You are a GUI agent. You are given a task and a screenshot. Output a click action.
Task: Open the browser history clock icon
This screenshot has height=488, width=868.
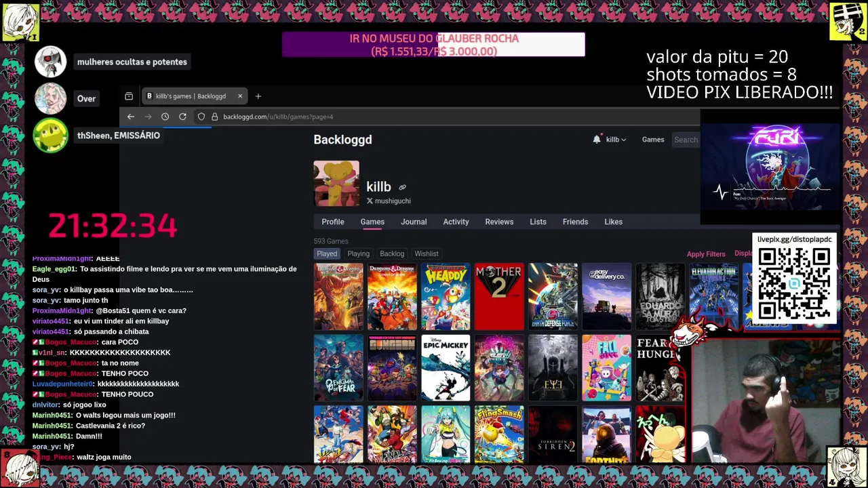point(165,117)
